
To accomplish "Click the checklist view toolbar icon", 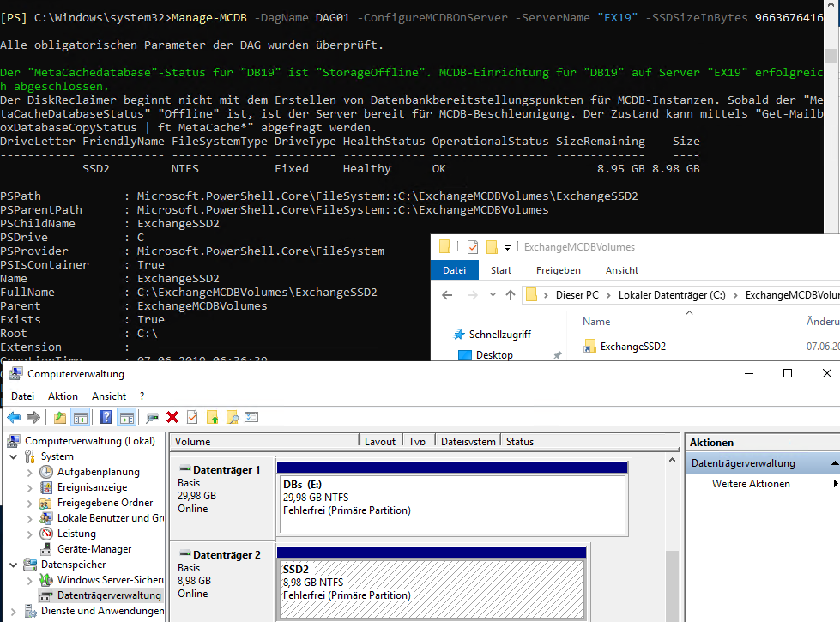I will coord(251,417).
